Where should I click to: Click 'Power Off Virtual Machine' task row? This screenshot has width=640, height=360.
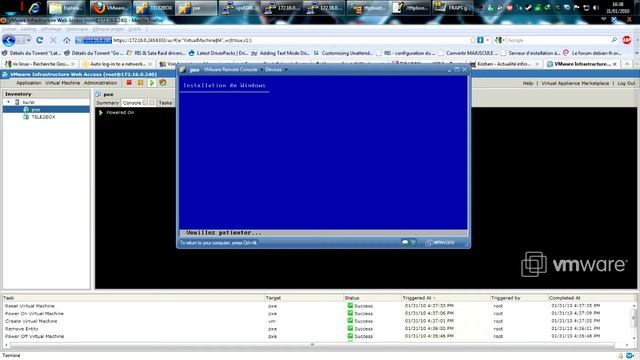[x=317, y=336]
